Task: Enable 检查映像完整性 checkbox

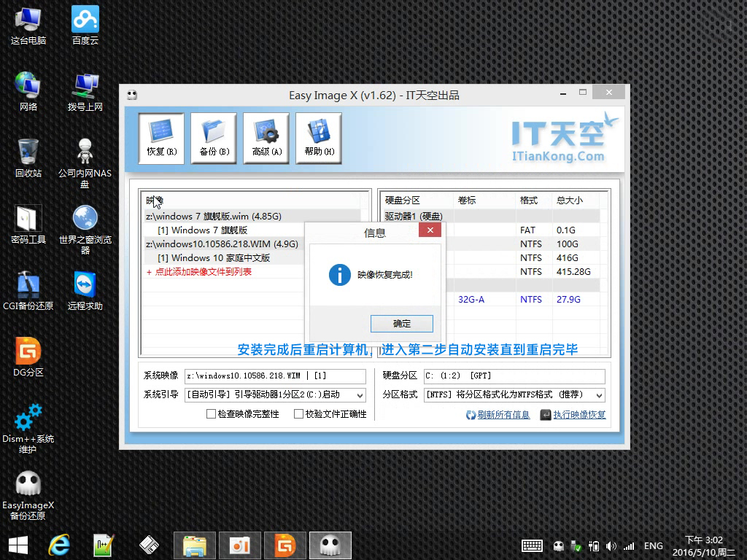Action: (211, 414)
